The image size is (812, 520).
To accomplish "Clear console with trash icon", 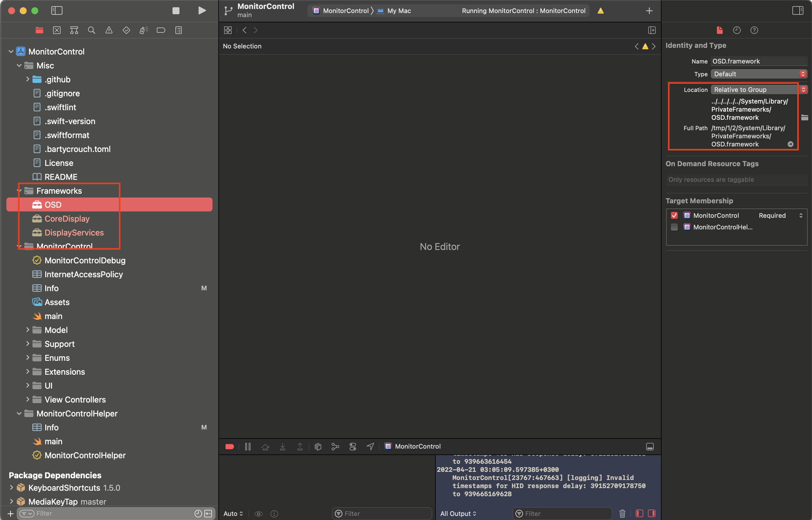I will click(x=622, y=513).
